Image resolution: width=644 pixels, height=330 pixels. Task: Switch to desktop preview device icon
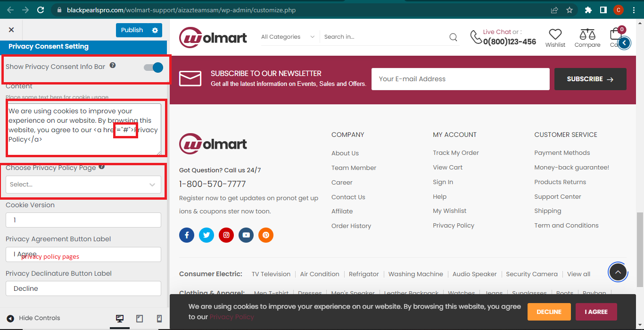[120, 319]
